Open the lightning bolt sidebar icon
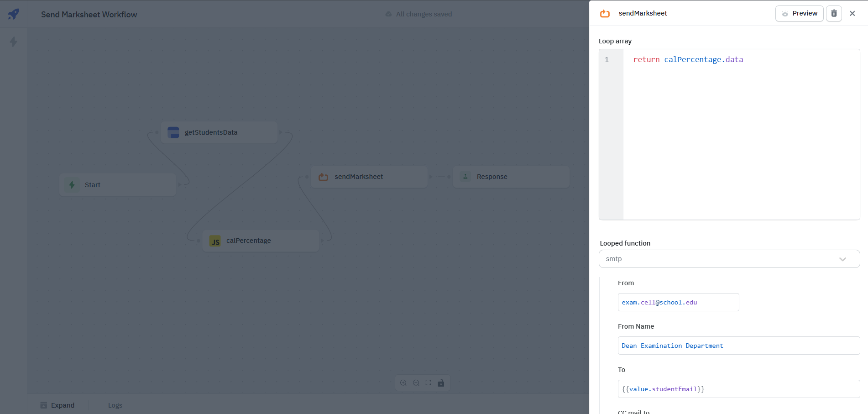This screenshot has height=414, width=868. 14,42
